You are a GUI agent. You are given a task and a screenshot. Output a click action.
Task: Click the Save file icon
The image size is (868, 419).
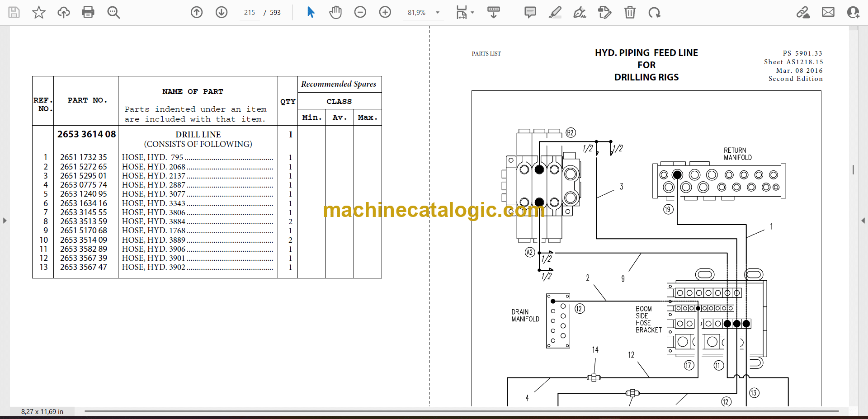[14, 12]
